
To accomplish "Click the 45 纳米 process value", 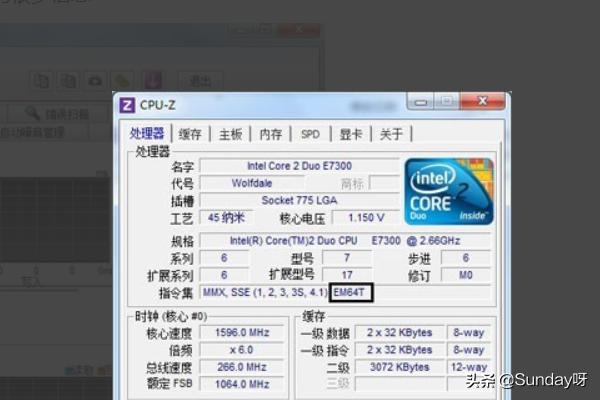I will (x=226, y=218).
